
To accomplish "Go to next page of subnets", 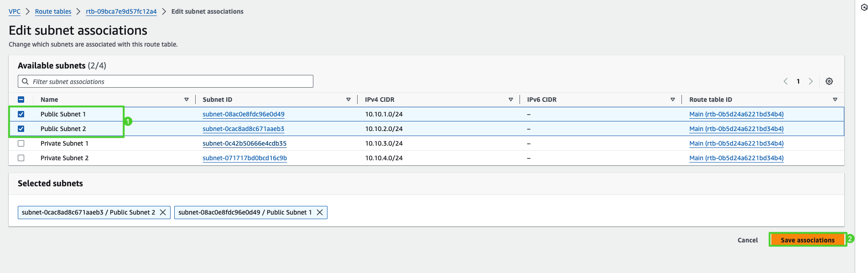I will (811, 81).
